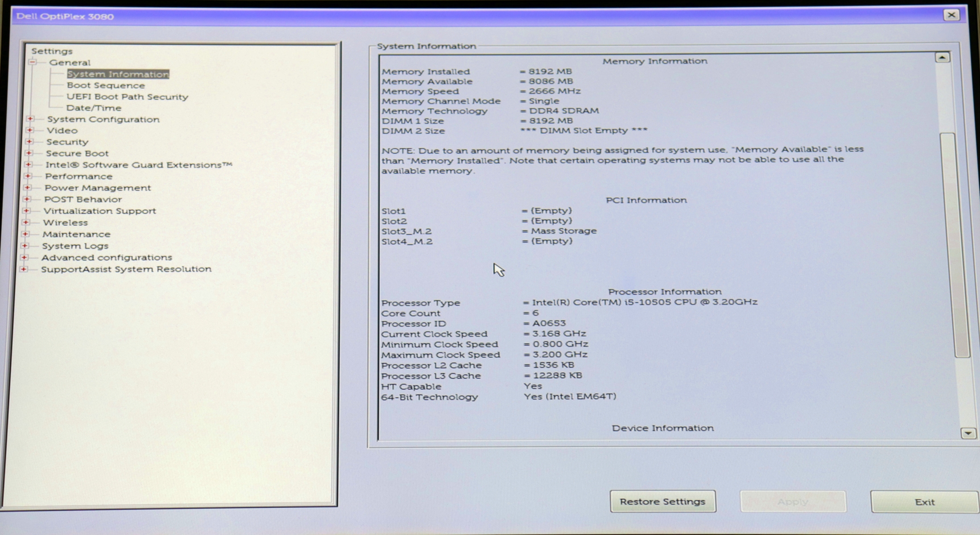The height and width of the screenshot is (535, 980).
Task: Select POST Behavior category
Action: coord(83,199)
